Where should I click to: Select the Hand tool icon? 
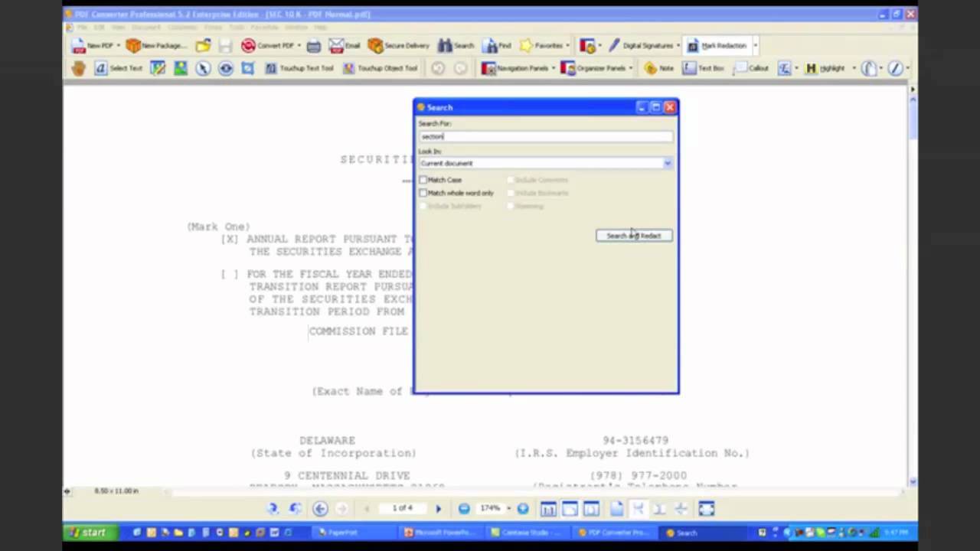(x=78, y=68)
